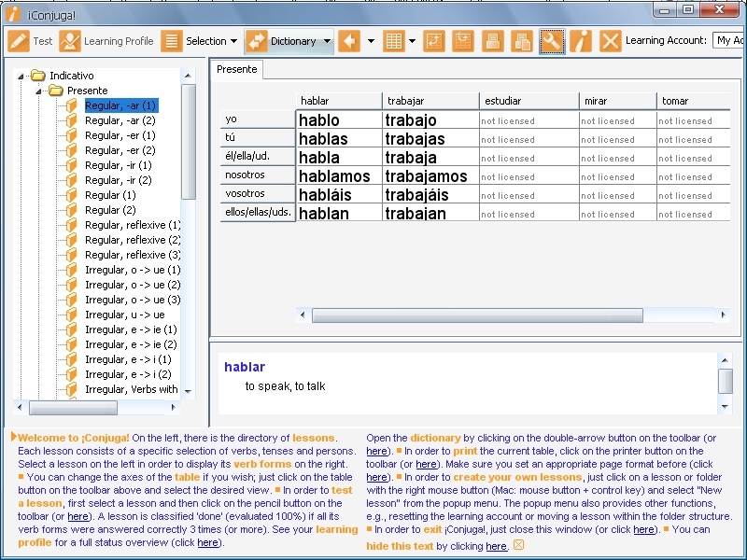Image resolution: width=747 pixels, height=560 pixels.
Task: Click the 'habláis' table cell
Action: (x=339, y=195)
